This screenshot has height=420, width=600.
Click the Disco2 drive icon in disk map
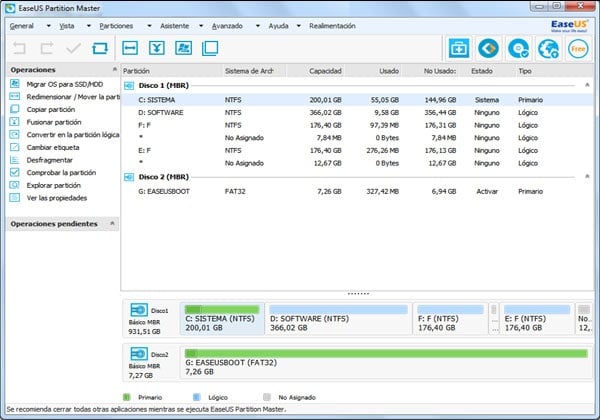tap(139, 354)
